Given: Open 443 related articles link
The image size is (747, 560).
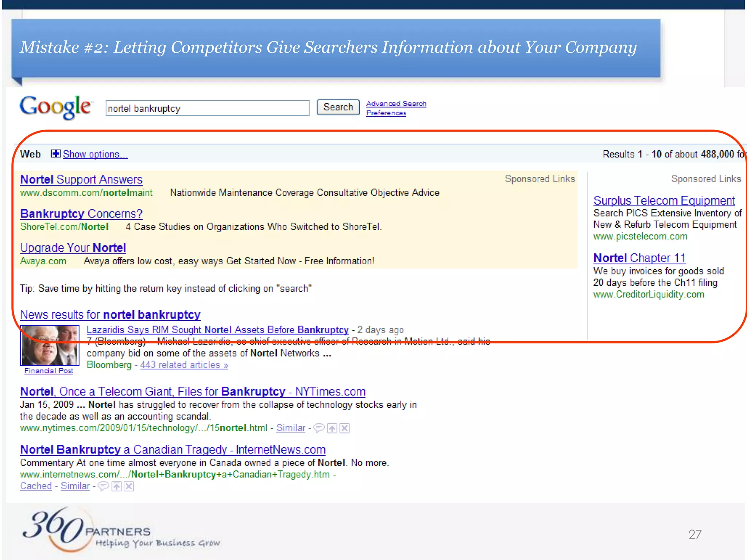Looking at the screenshot, I should 184,365.
